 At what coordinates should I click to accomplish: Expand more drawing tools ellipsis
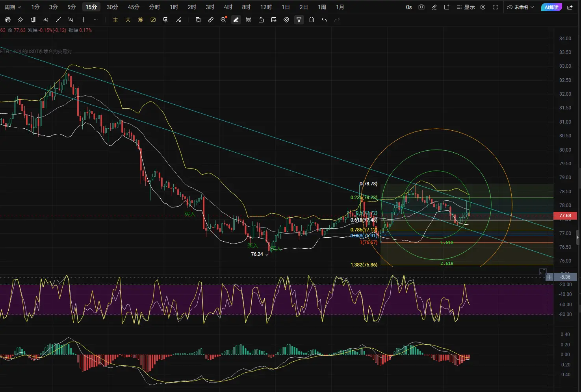coord(96,20)
